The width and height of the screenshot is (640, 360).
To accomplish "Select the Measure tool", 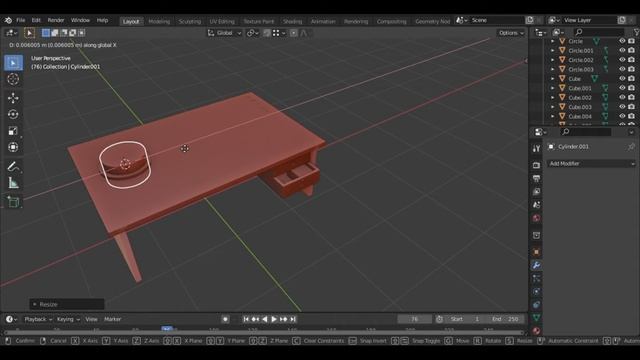I will 13,183.
